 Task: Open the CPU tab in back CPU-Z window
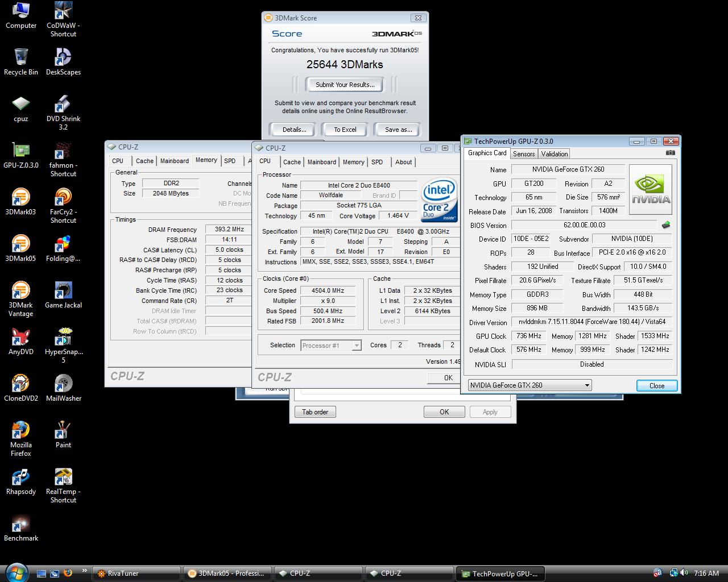tap(118, 161)
